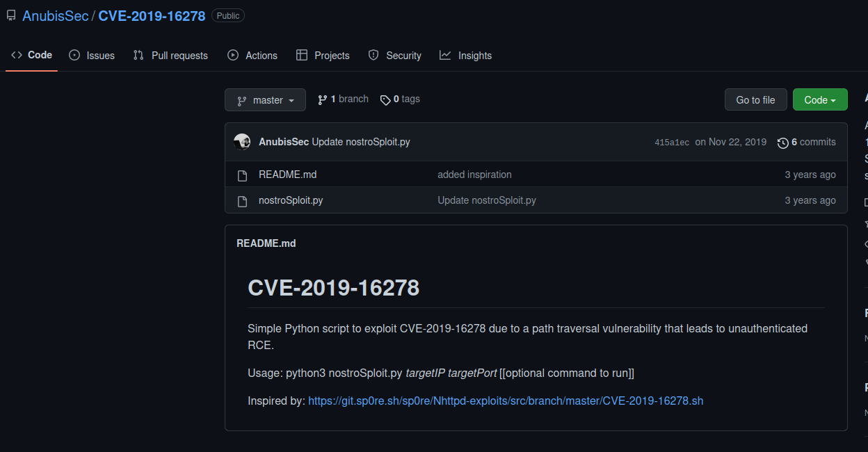The height and width of the screenshot is (452, 868).
Task: Click the AnubisSec avatar in commit row
Action: (x=242, y=142)
